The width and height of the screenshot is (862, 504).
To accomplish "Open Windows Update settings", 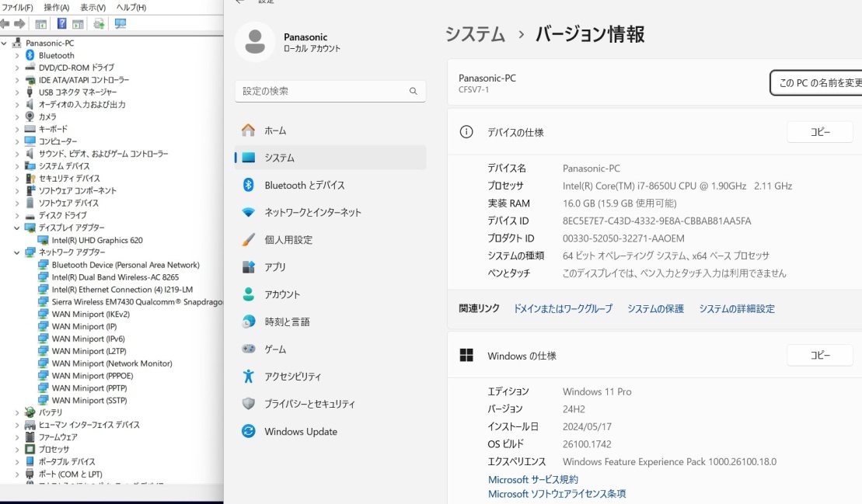I will (x=330, y=432).
